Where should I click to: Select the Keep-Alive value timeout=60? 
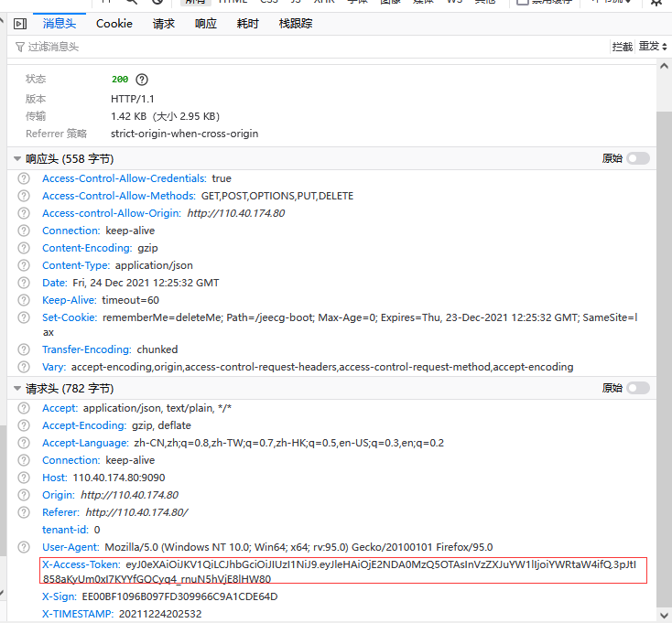pyautogui.click(x=130, y=300)
